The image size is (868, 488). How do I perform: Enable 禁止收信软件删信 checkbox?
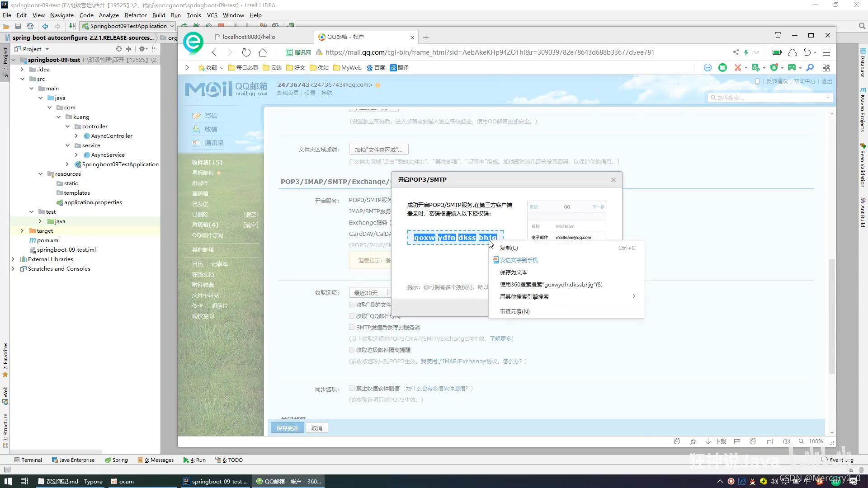[x=352, y=388]
